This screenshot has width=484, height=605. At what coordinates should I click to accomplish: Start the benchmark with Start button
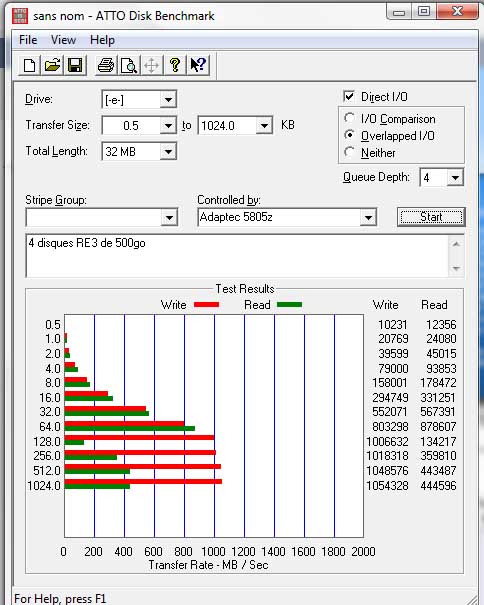tap(431, 217)
